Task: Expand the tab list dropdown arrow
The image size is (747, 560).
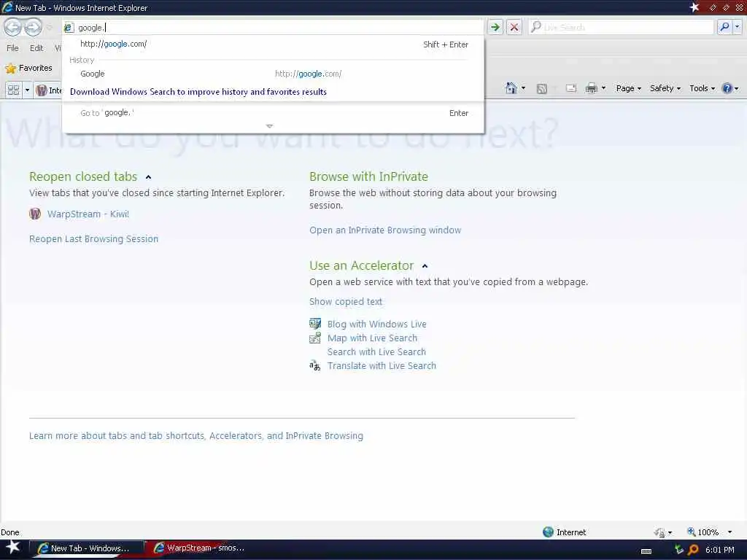Action: point(27,90)
